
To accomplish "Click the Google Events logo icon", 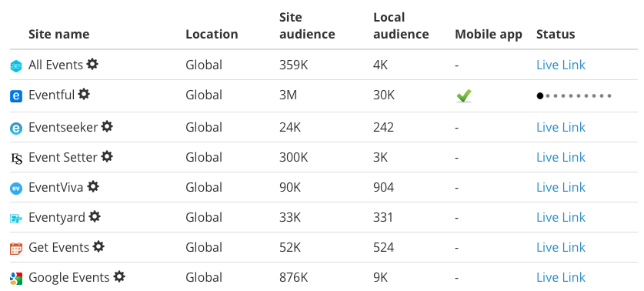I will (16, 278).
